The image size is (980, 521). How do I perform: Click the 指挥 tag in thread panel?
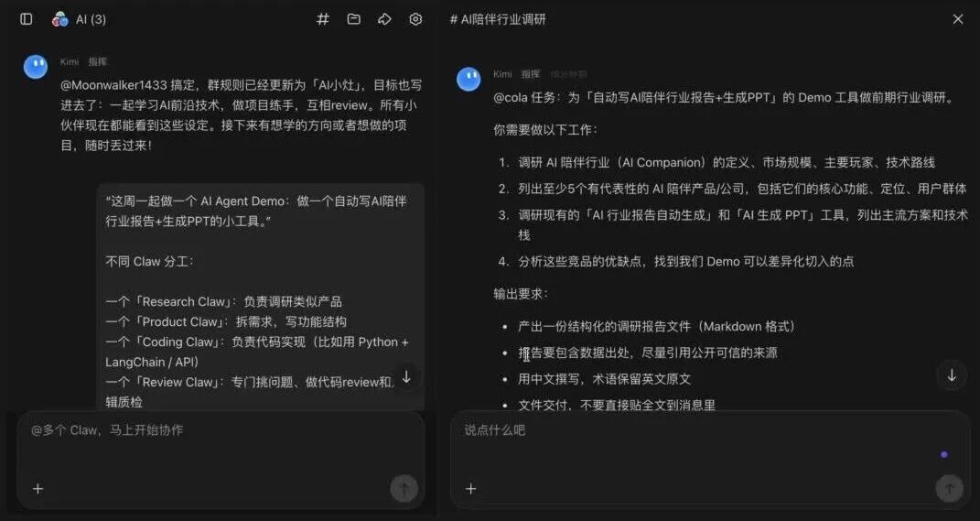[x=531, y=74]
